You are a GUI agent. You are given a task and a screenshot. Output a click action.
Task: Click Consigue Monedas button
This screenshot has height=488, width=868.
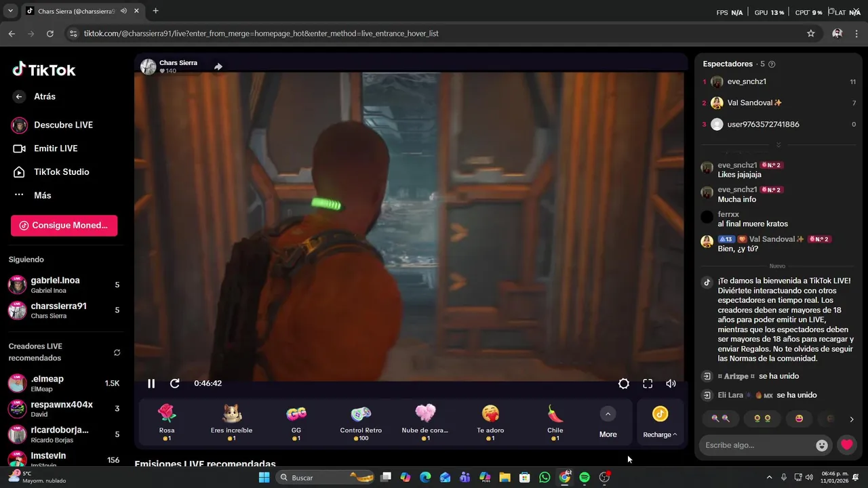tap(64, 226)
